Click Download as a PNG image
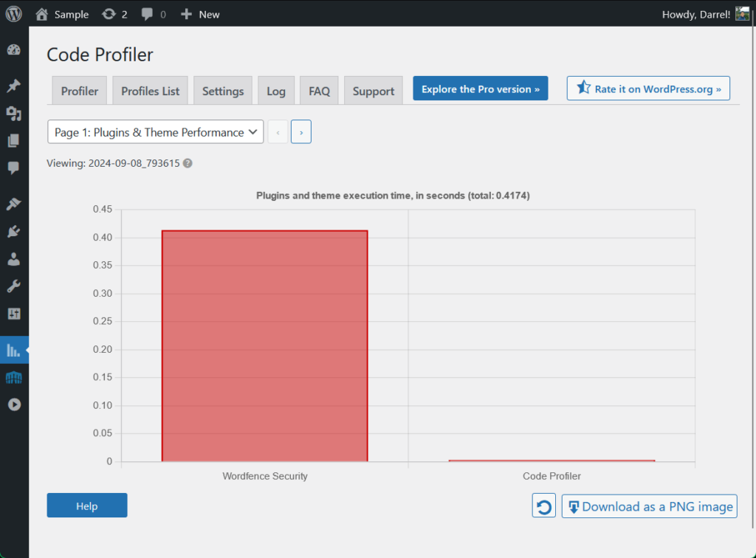 point(649,506)
